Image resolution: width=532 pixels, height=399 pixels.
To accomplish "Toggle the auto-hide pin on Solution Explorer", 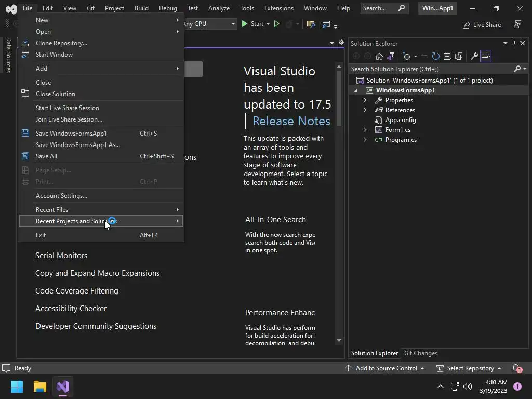I will coord(514,43).
